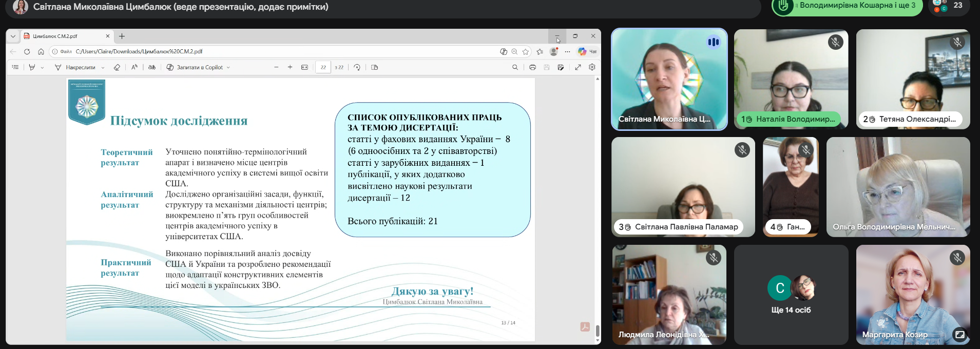Viewport: 980px width, 349px height.
Task: Expand the highlighter options dropdown arrow
Action: [42, 68]
